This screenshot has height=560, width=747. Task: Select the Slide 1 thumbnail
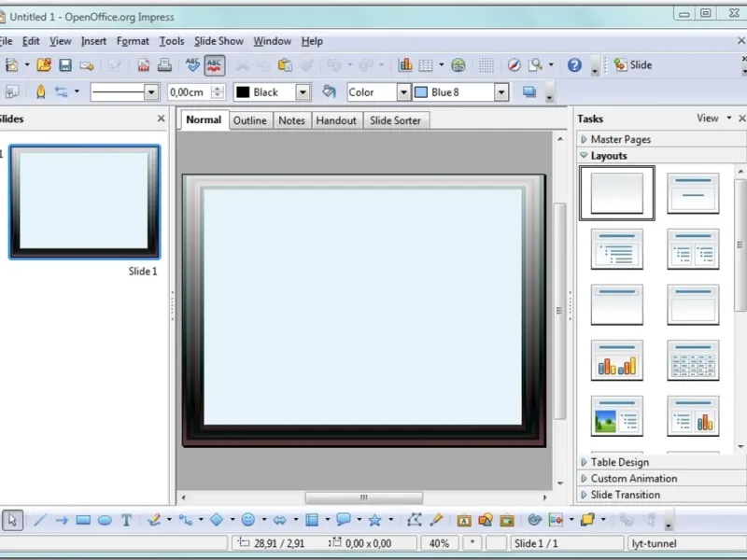pyautogui.click(x=85, y=202)
